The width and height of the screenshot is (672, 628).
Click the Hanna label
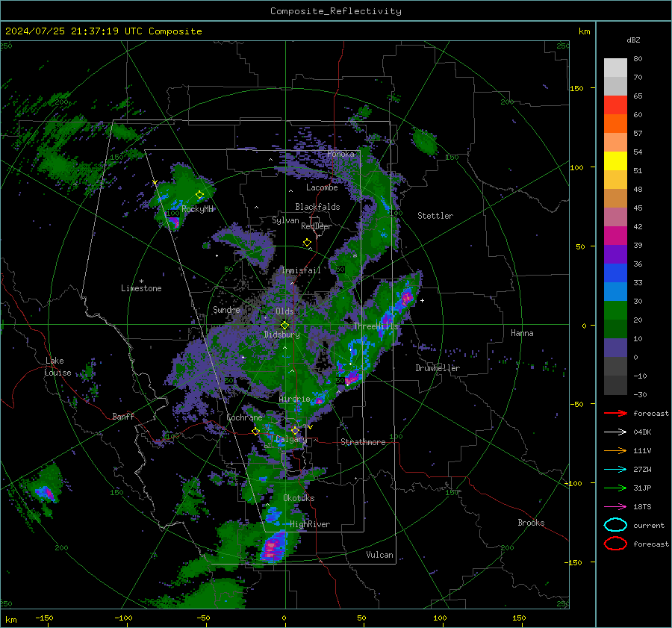(522, 333)
